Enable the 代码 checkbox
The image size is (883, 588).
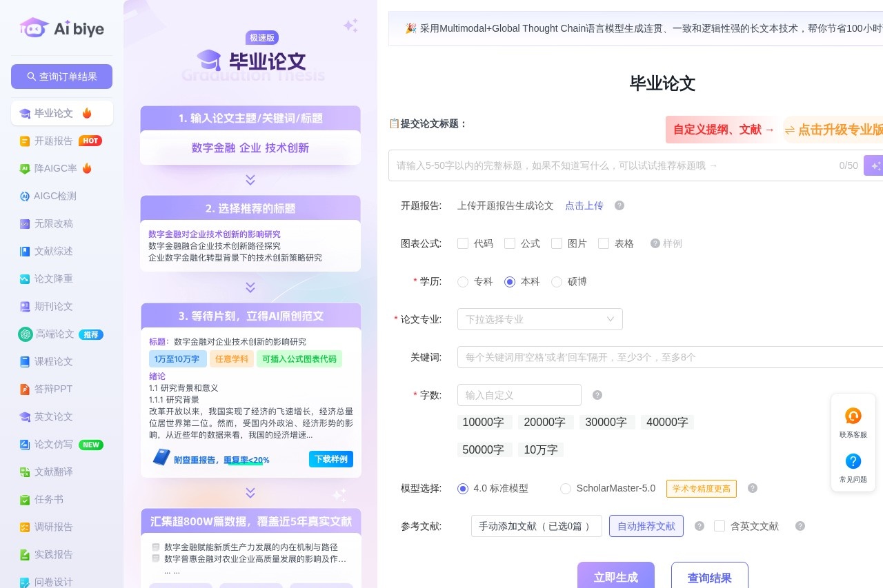pos(464,243)
